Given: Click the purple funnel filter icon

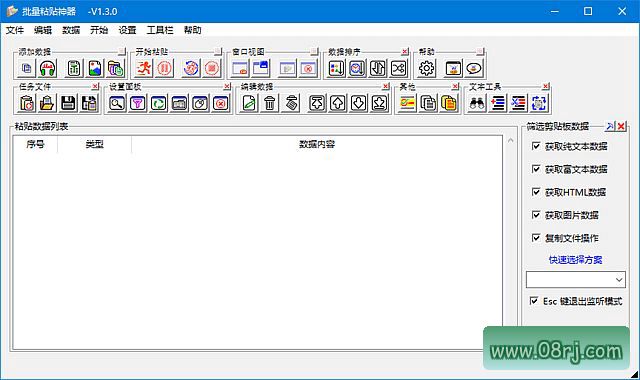Looking at the screenshot, I should click(x=138, y=103).
